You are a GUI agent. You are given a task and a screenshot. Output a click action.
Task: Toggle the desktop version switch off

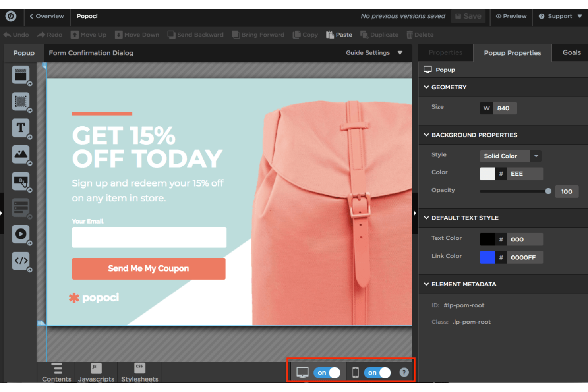[327, 372]
